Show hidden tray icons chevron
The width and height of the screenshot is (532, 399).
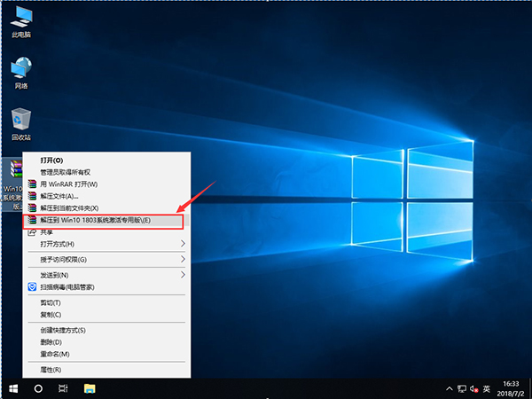(450, 389)
